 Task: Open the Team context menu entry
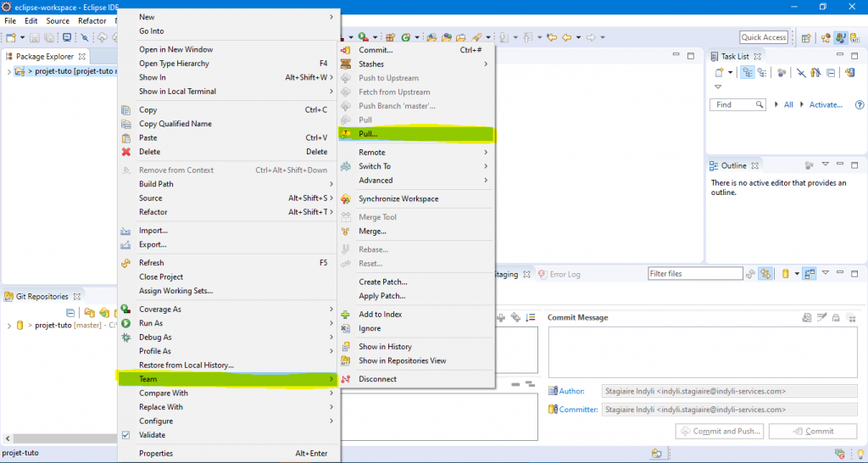[228, 379]
